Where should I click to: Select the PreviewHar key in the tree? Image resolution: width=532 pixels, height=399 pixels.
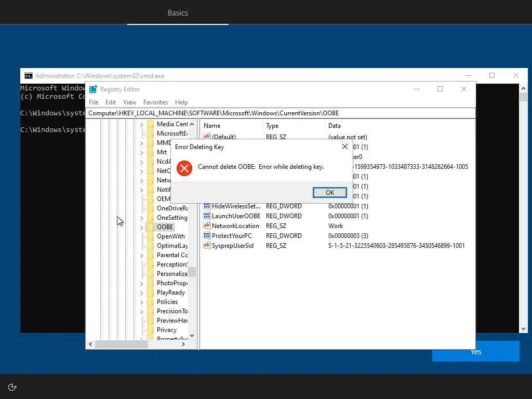172,320
